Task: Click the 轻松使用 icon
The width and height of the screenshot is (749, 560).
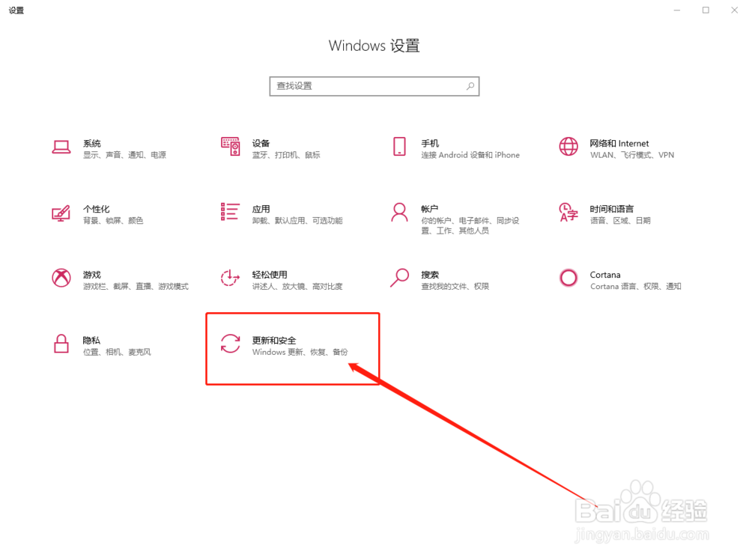Action: (x=230, y=278)
